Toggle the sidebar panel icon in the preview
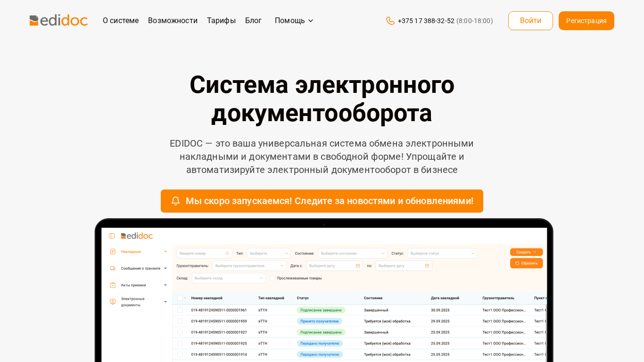644x362 pixels. pos(112,236)
